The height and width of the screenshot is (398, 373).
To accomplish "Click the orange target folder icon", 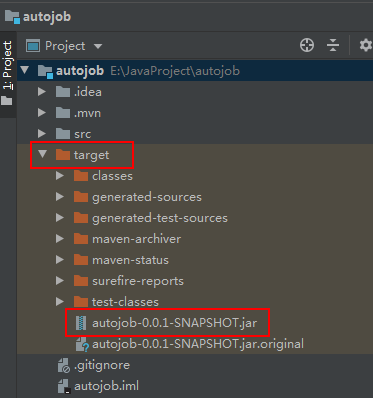I will pos(63,155).
